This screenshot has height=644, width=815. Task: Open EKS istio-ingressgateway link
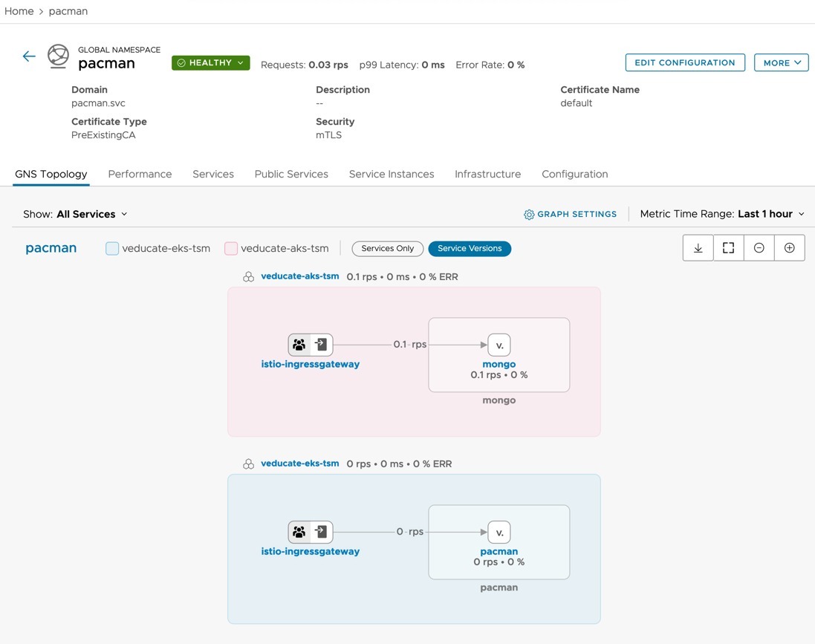click(311, 551)
